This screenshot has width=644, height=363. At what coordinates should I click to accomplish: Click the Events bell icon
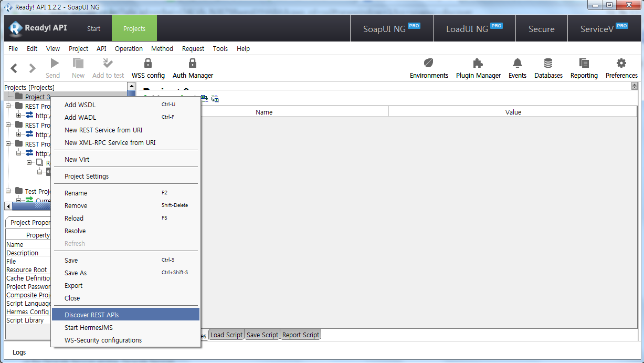[x=517, y=64]
